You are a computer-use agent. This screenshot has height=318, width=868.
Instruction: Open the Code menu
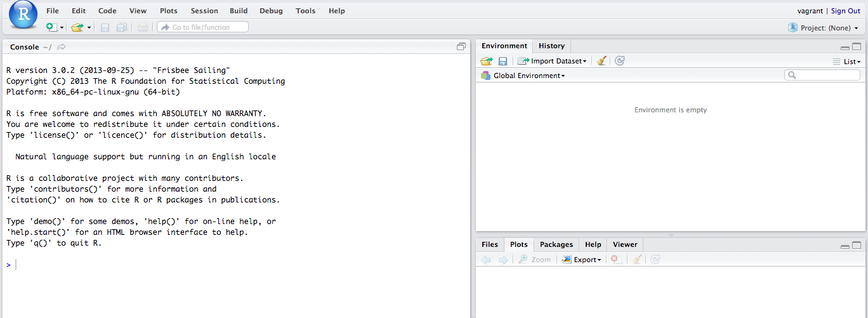107,11
